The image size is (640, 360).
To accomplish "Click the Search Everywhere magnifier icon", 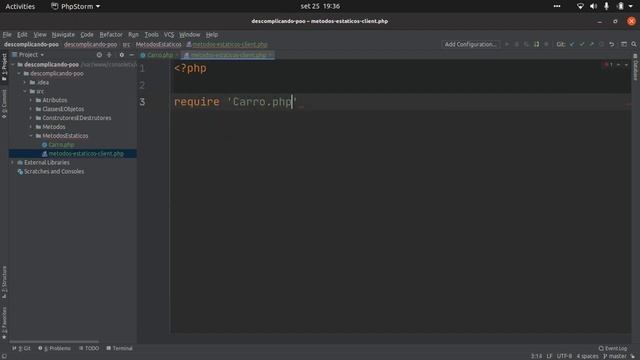I will coord(634,44).
